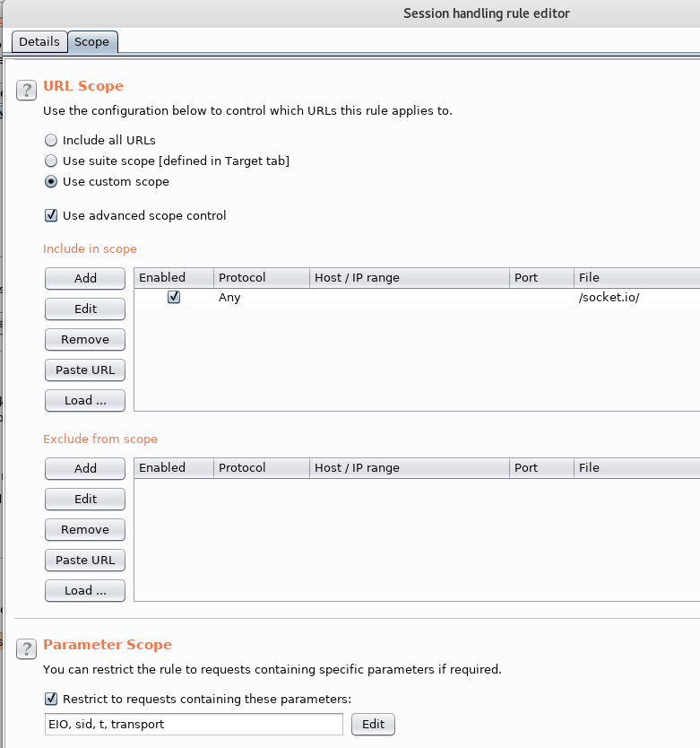This screenshot has width=700, height=748.
Task: Remove entry from Include in scope
Action: [85, 340]
